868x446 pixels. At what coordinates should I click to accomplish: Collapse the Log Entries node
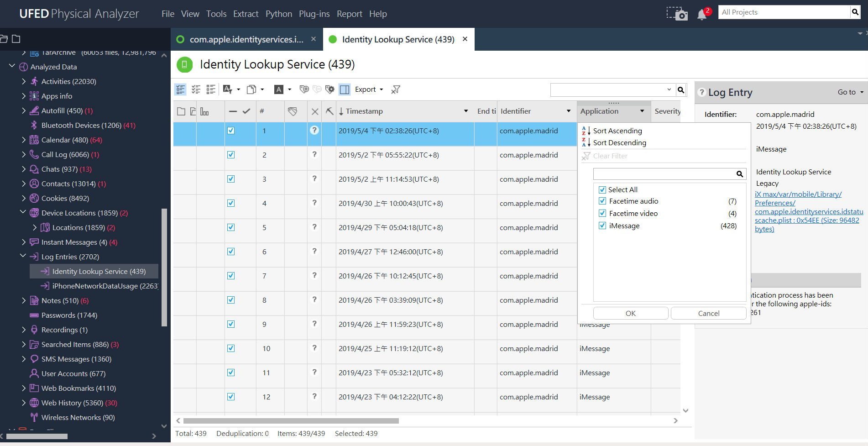pyautogui.click(x=23, y=256)
